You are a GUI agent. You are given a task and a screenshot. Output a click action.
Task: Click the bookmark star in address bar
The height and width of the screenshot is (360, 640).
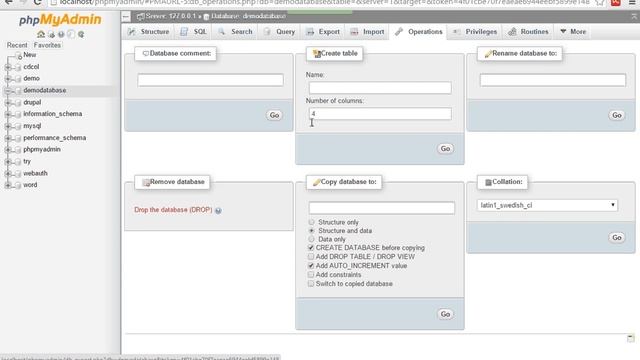tap(600, 2)
